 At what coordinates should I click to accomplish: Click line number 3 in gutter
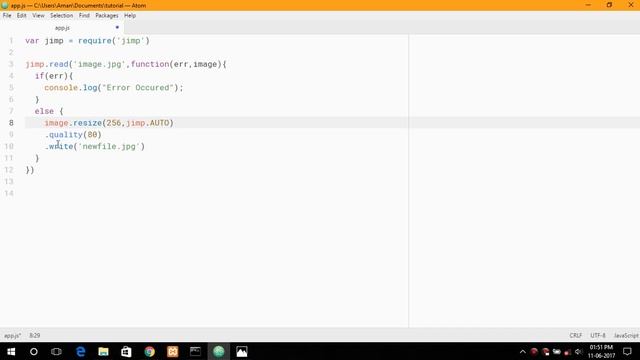11,64
